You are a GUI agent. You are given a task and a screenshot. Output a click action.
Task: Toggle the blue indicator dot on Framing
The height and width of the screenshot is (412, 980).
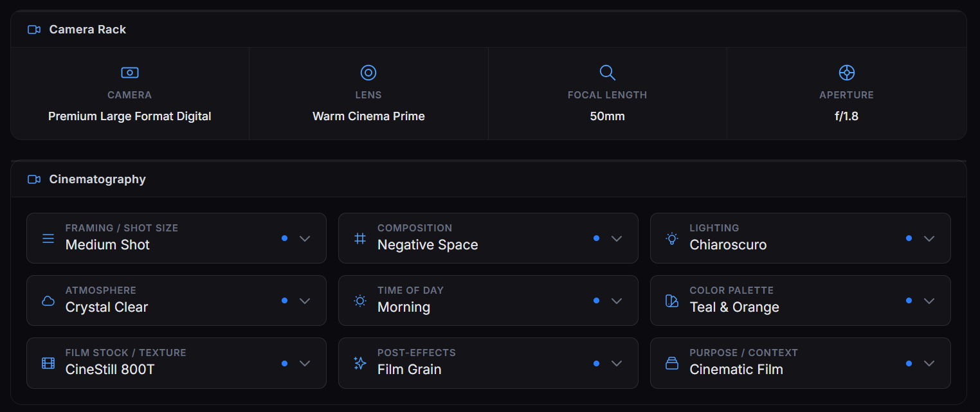pos(284,238)
